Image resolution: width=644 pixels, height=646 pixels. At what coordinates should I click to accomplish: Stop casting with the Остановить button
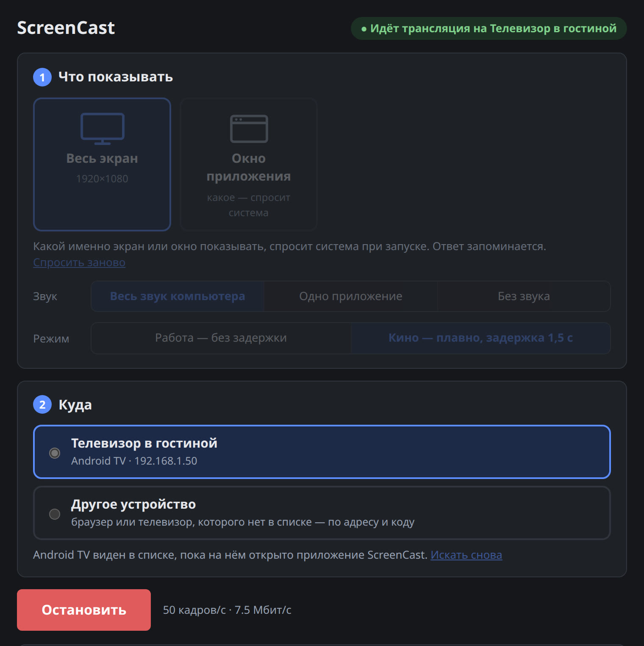(x=84, y=610)
